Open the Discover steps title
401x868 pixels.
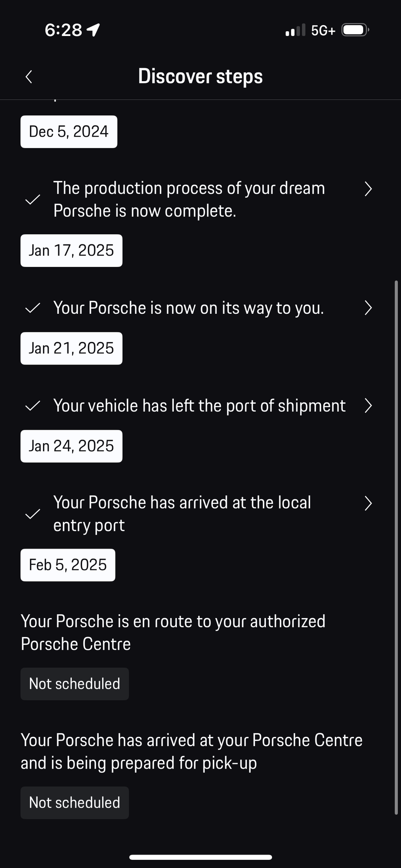click(x=200, y=76)
